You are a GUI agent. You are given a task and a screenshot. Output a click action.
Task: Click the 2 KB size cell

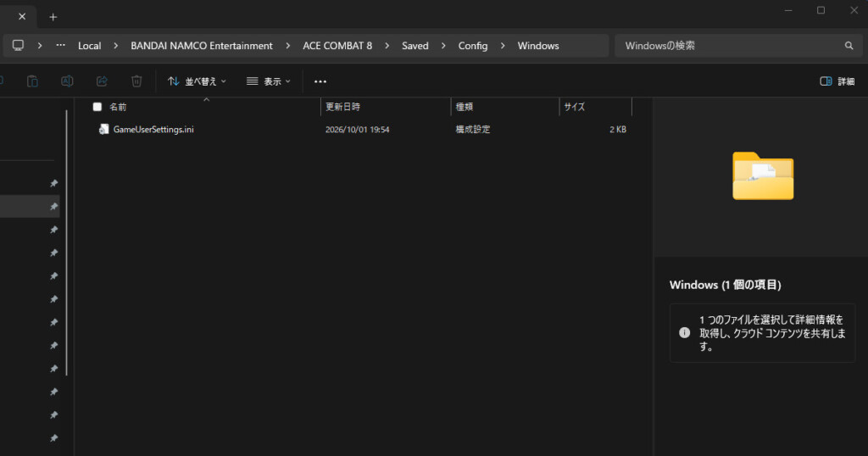618,130
